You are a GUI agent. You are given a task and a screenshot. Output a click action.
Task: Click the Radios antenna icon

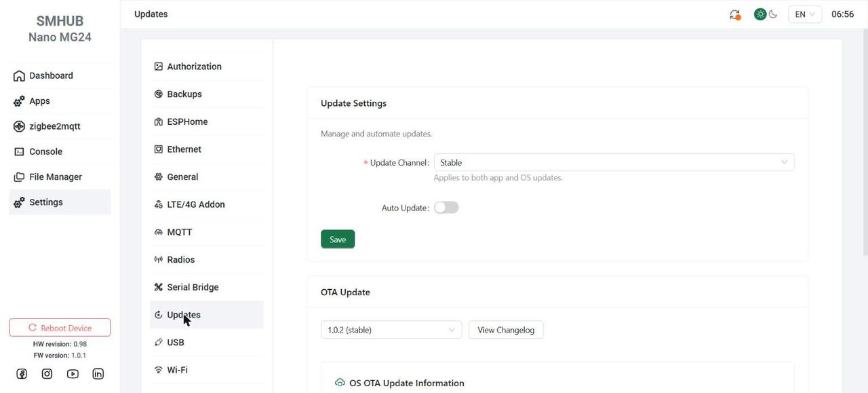[x=159, y=260]
